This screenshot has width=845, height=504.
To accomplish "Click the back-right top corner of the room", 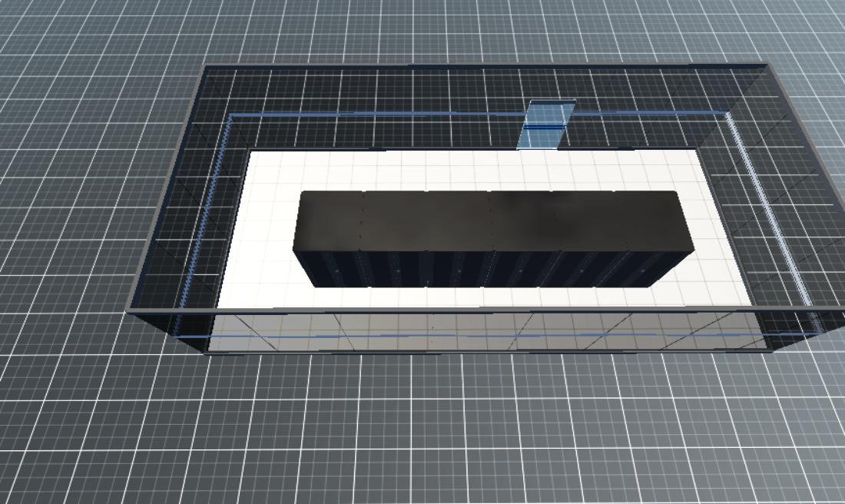I will [x=765, y=65].
